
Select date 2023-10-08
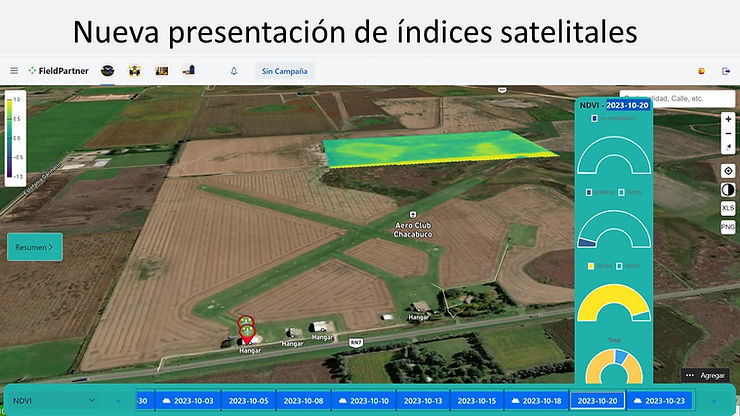(x=303, y=401)
